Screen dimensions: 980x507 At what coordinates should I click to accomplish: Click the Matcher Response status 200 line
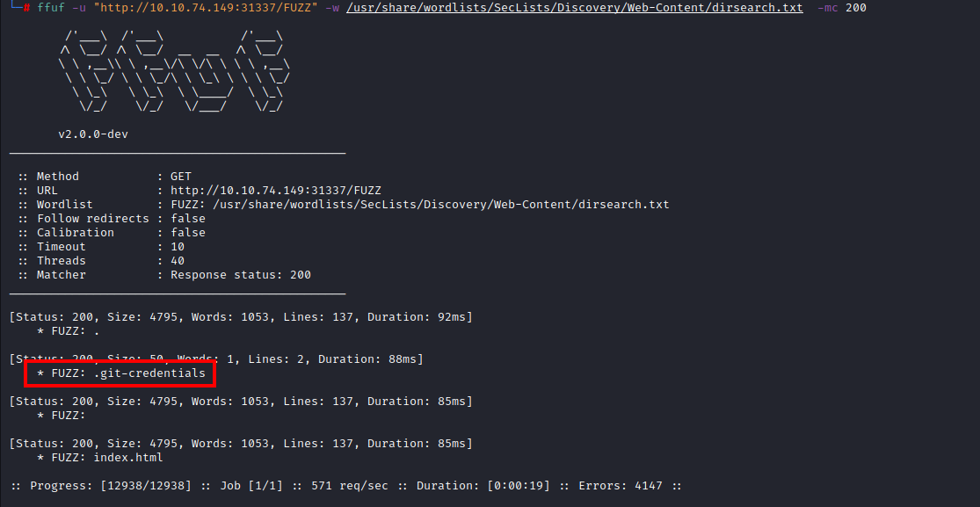163,275
